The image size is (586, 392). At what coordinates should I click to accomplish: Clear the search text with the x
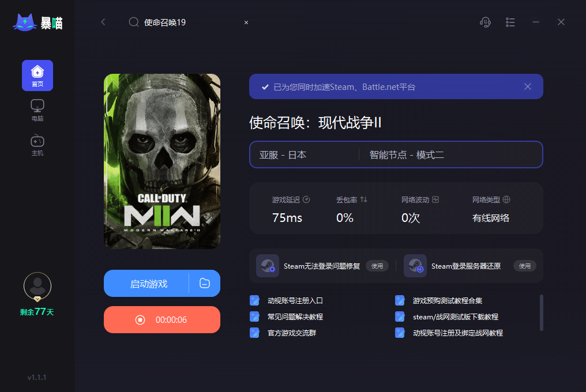(x=246, y=22)
